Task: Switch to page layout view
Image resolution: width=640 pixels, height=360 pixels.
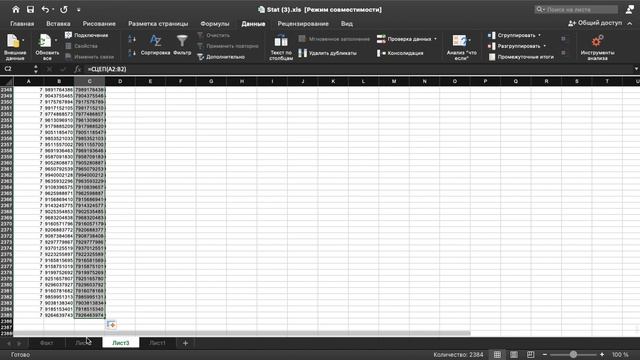Action: pos(514,355)
